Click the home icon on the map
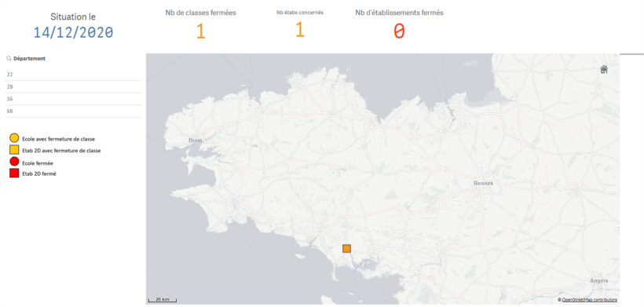This screenshot has height=307, width=644. 604,69
